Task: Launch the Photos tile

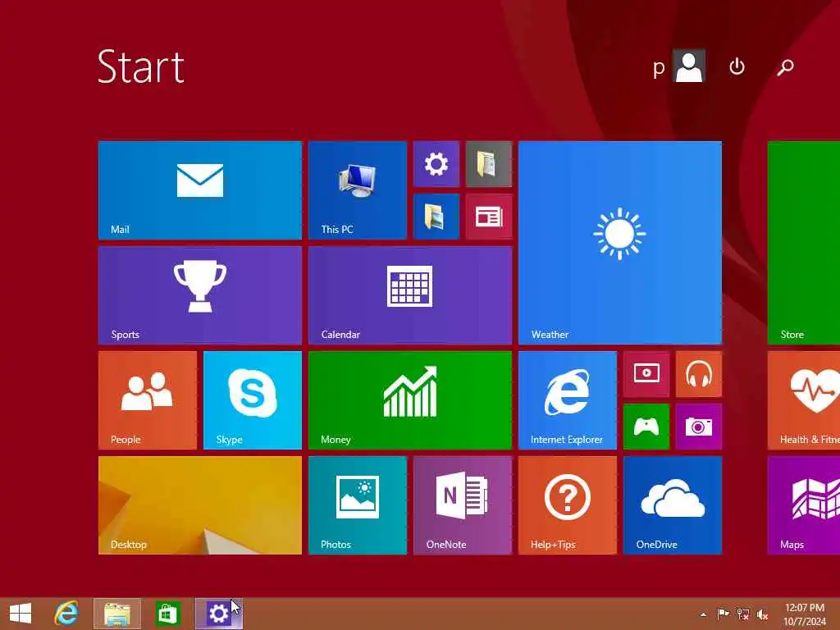Action: click(358, 505)
